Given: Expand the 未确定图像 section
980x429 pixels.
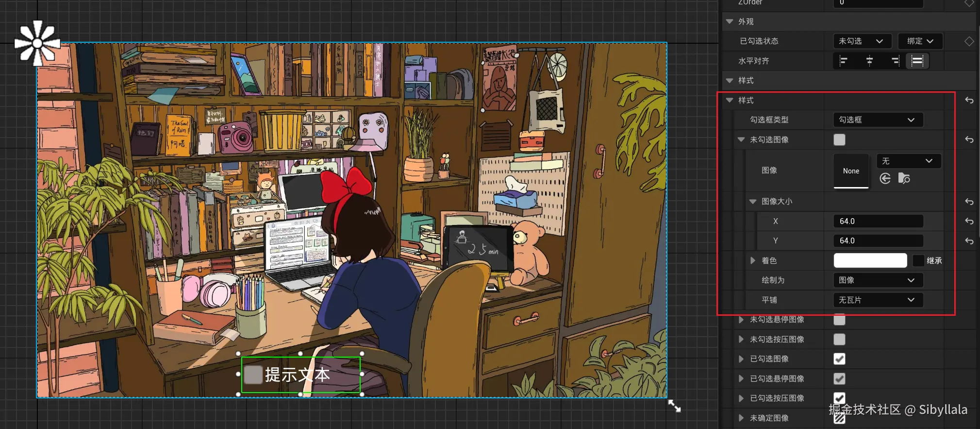Looking at the screenshot, I should tap(741, 418).
